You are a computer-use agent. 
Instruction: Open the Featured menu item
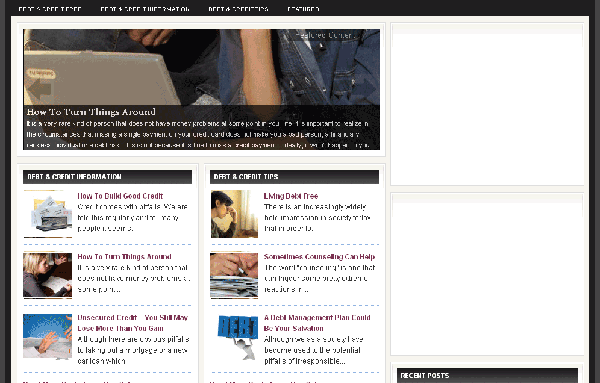(303, 8)
